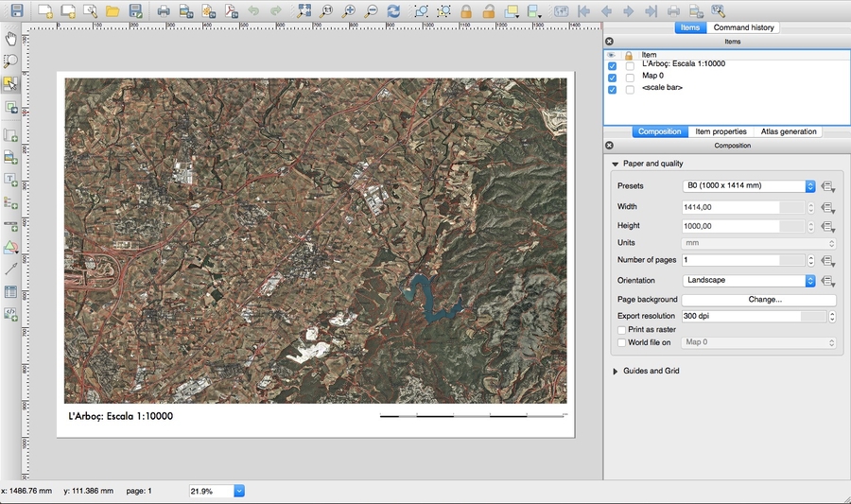Open the Command history tab
Viewport: 851px width, 504px height.
tap(743, 27)
